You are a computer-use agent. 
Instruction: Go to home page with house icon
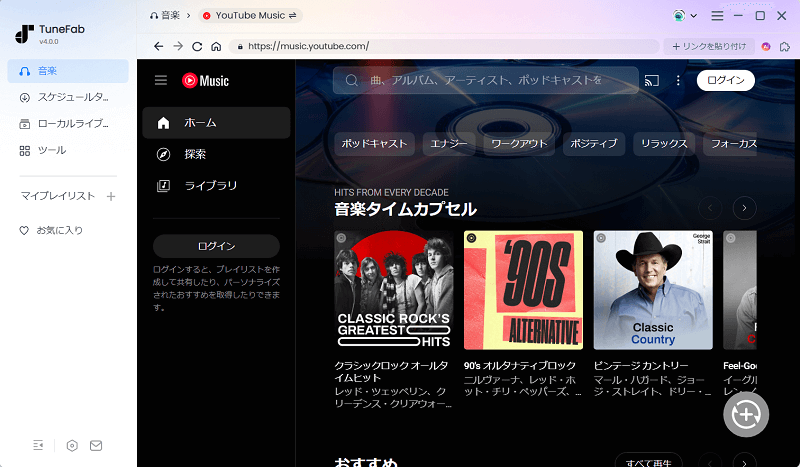click(216, 46)
